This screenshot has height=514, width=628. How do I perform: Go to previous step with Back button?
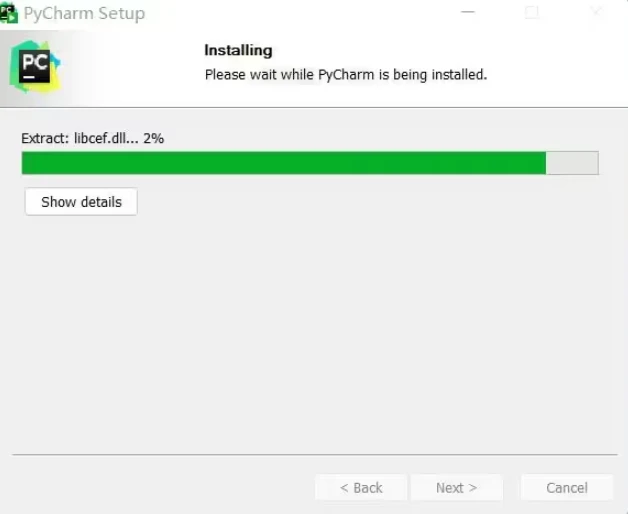[361, 488]
